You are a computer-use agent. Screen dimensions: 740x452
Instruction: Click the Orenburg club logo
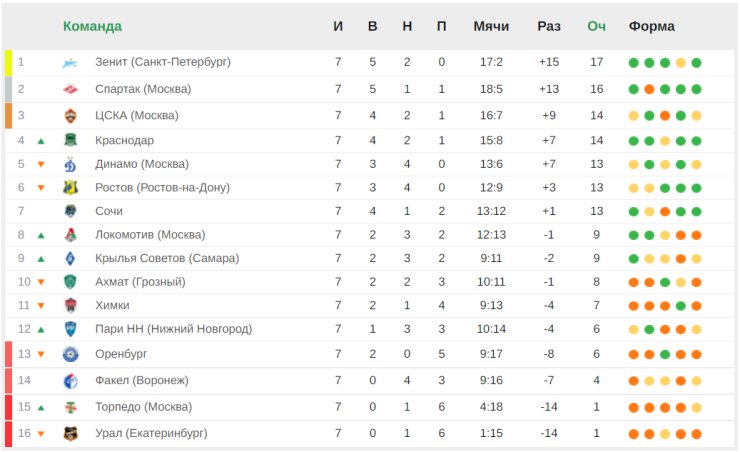click(70, 354)
